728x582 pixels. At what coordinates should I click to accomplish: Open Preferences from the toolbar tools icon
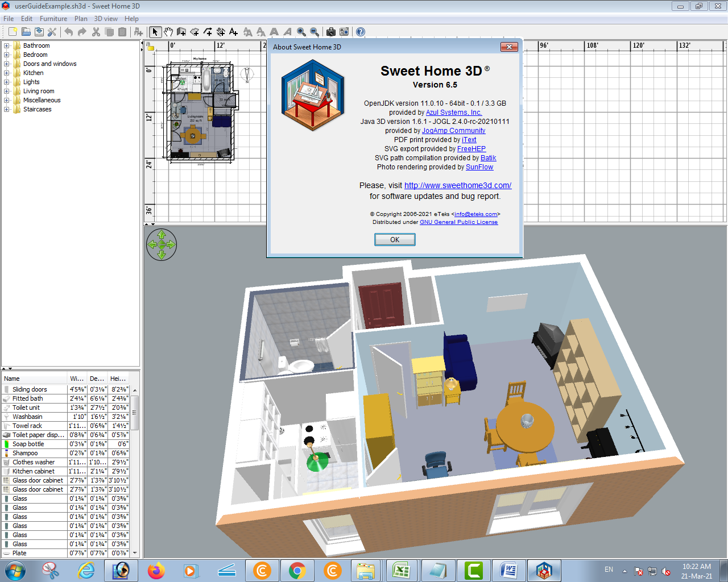pyautogui.click(x=52, y=32)
